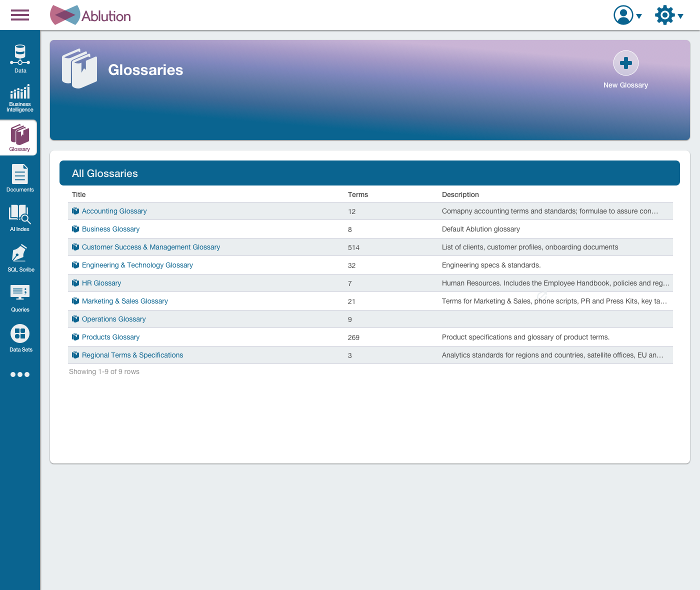
Task: Open Regional Terms & Specifications
Action: pyautogui.click(x=132, y=355)
